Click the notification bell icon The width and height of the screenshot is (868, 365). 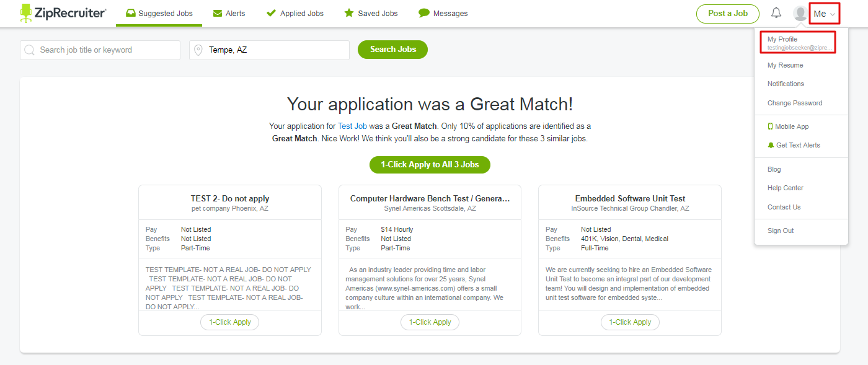(776, 13)
